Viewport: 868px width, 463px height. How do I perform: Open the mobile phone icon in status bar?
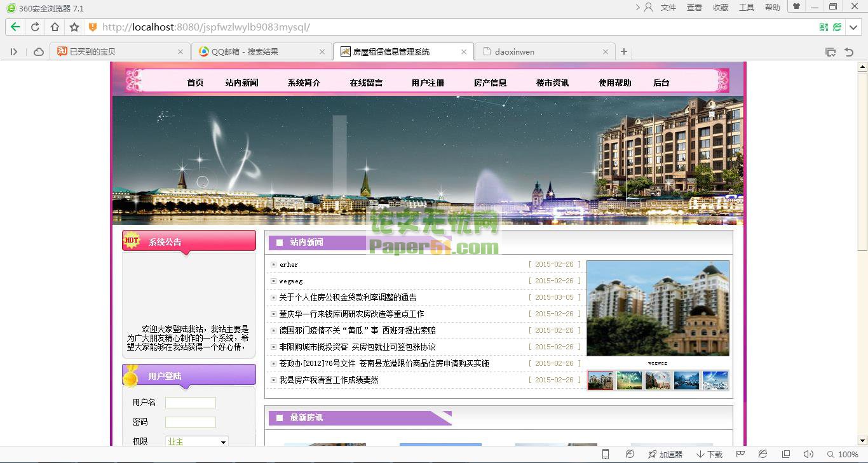pyautogui.click(x=606, y=454)
